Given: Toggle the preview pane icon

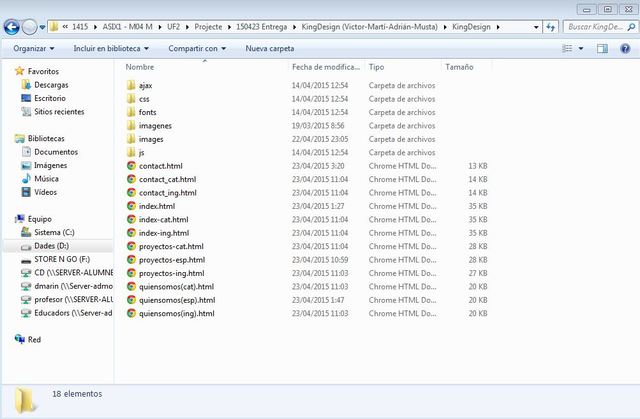Looking at the screenshot, I should tap(602, 49).
